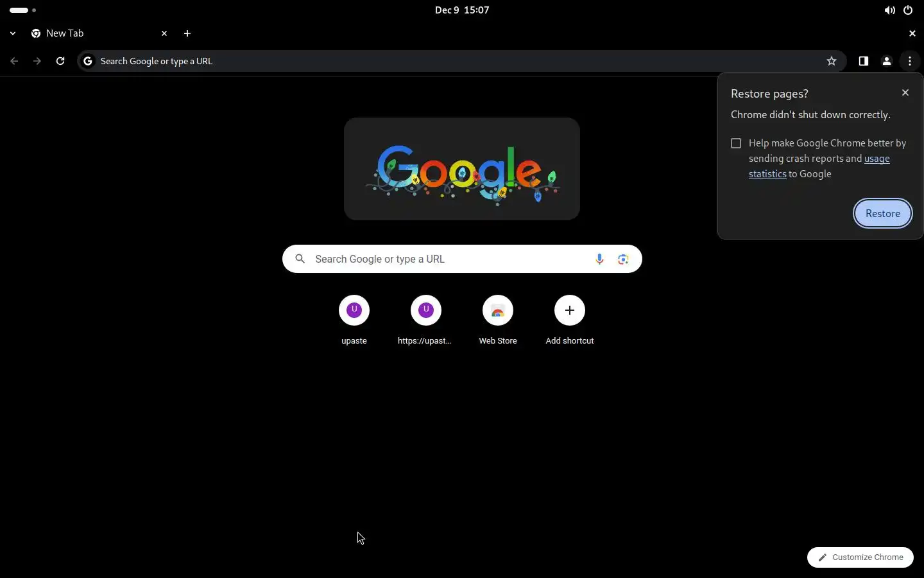Reload the current page
This screenshot has width=924, height=578.
60,61
